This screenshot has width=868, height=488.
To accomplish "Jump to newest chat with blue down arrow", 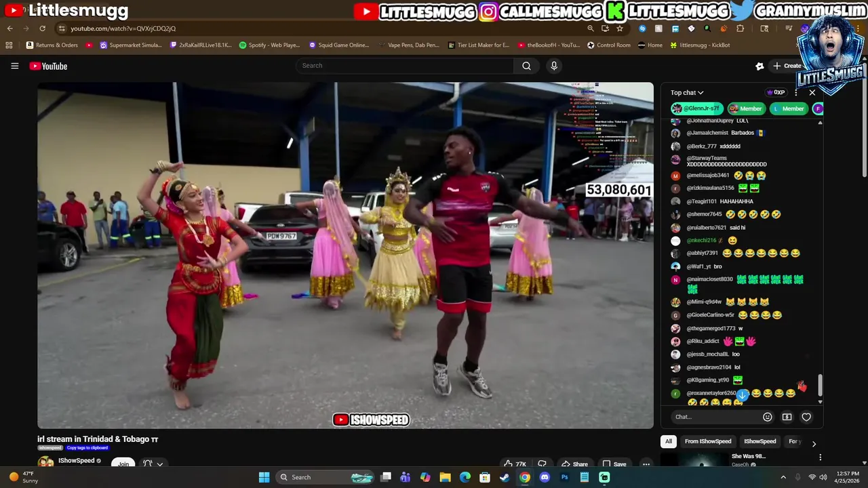I will click(743, 395).
